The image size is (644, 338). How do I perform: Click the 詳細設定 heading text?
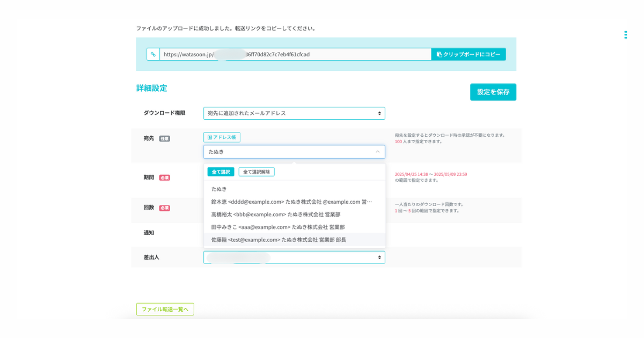point(152,88)
